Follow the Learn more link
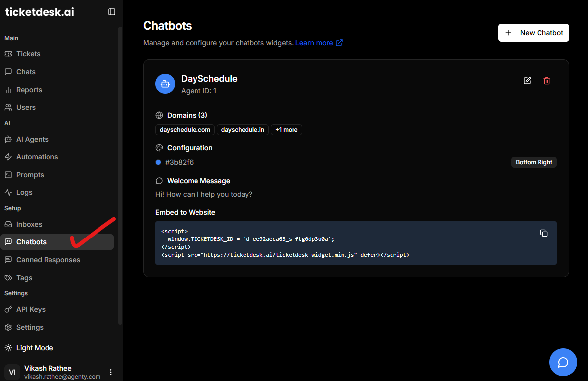 (x=318, y=43)
